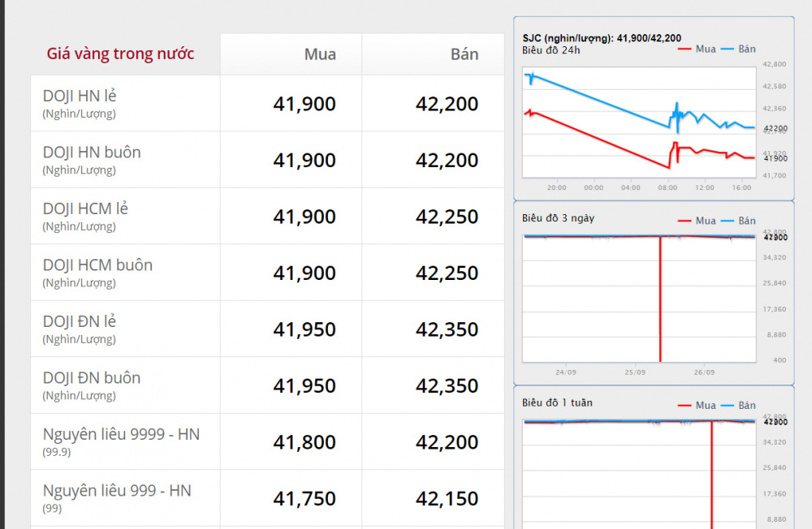The image size is (812, 529).
Task: Click DOJI HN buôn sell price
Action: pos(447,161)
